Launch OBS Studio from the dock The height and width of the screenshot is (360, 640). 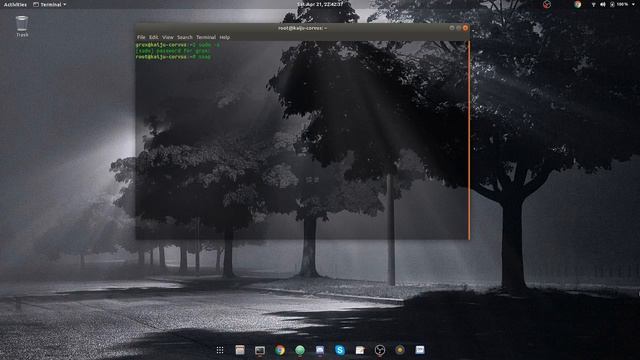click(x=380, y=350)
